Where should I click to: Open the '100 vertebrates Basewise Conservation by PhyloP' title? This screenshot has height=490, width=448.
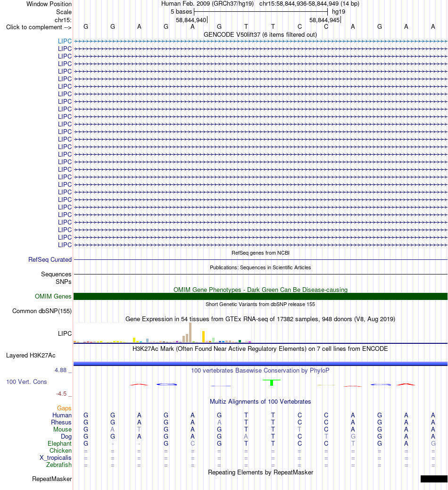260,371
